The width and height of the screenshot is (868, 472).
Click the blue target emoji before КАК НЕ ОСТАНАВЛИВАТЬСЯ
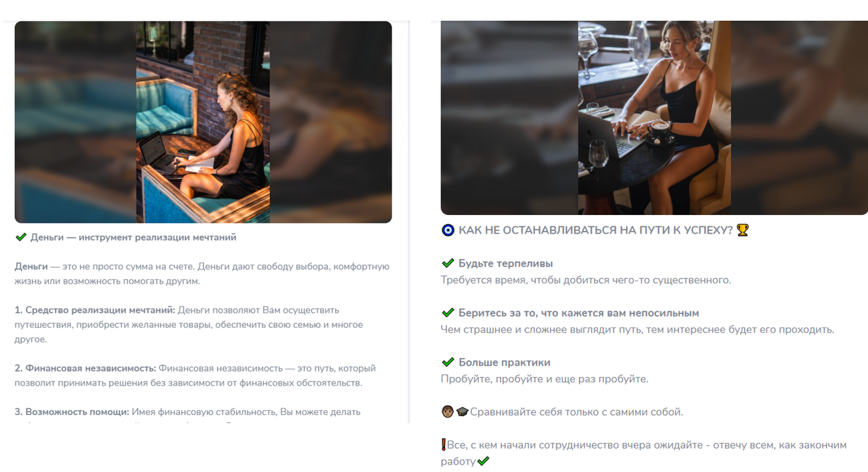click(448, 230)
